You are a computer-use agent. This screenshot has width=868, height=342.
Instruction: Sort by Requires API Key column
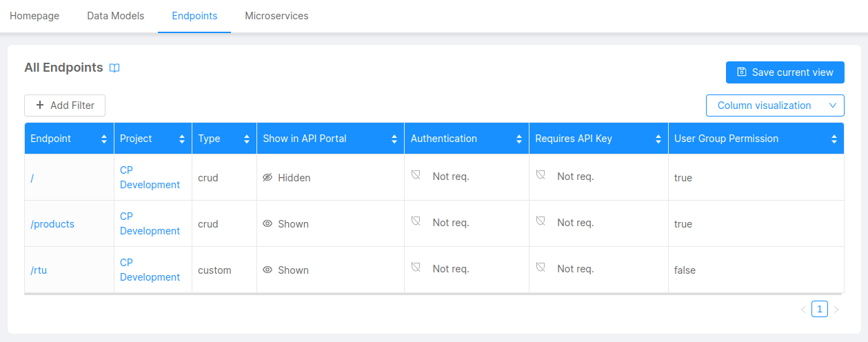click(658, 139)
